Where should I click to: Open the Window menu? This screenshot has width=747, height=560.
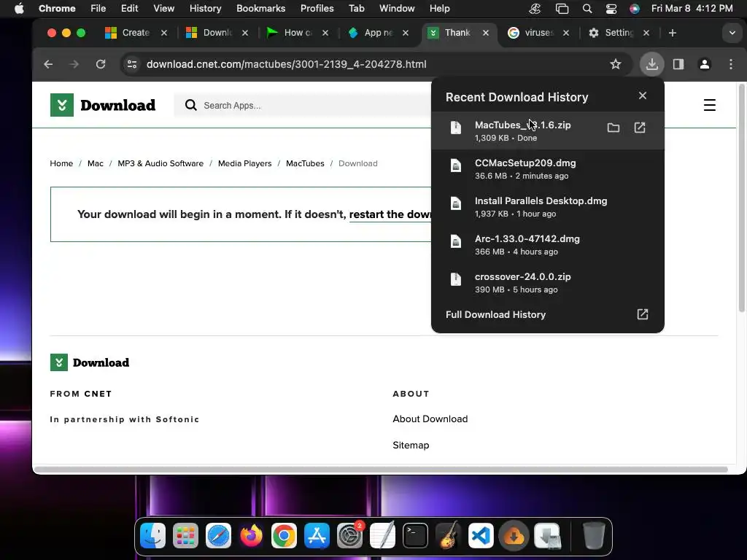click(397, 9)
